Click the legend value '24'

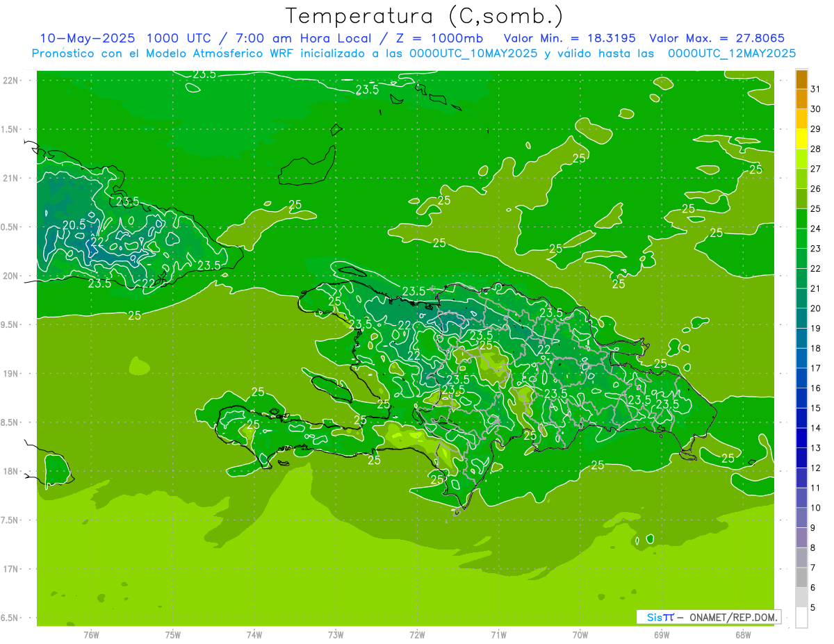click(816, 229)
